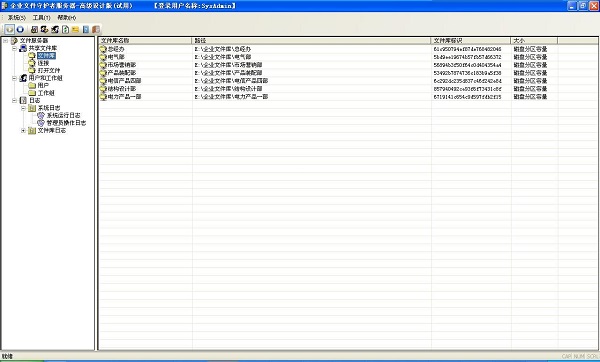Select 电气部 library name in list
This screenshot has width=600, height=362.
116,57
